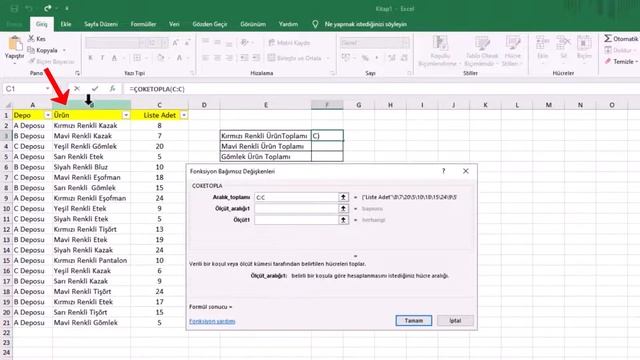
Task: Customize quick access toolbar dropdown
Action: coord(67,9)
